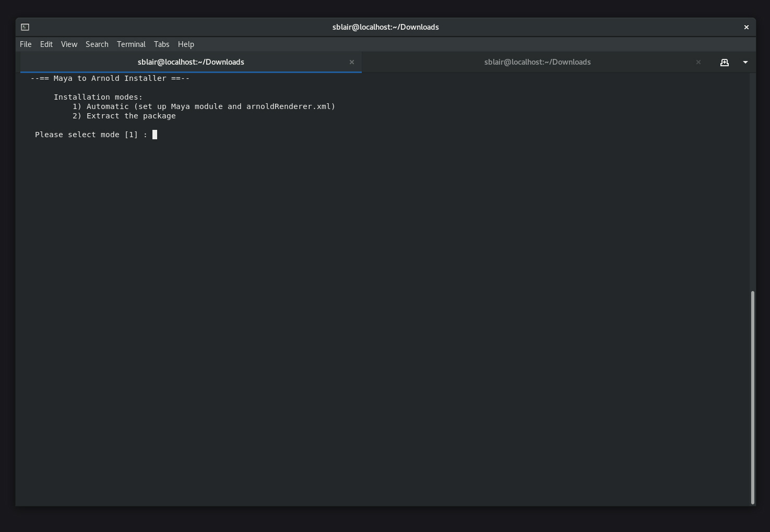Click the terminal application icon in the titlebar
This screenshot has height=532, width=770.
(25, 27)
